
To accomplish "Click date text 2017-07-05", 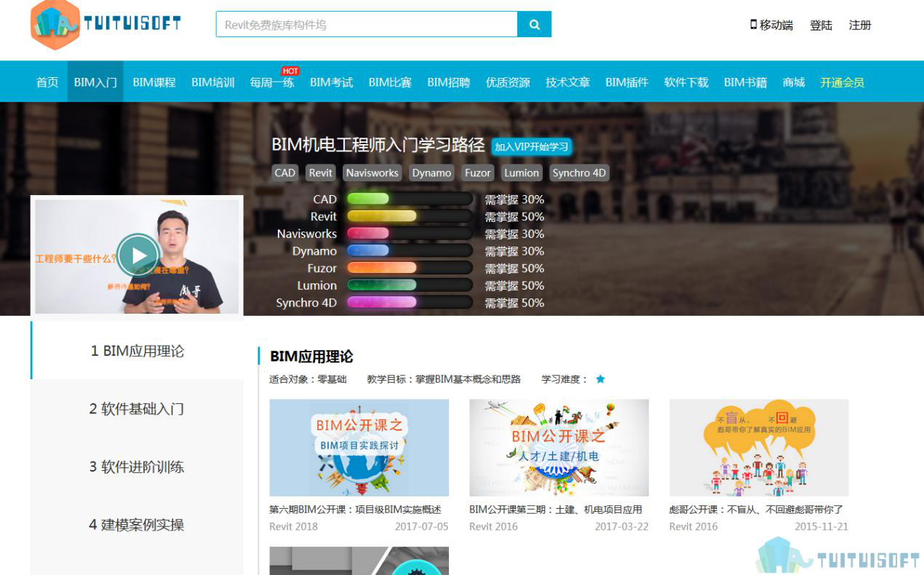I will 422,526.
